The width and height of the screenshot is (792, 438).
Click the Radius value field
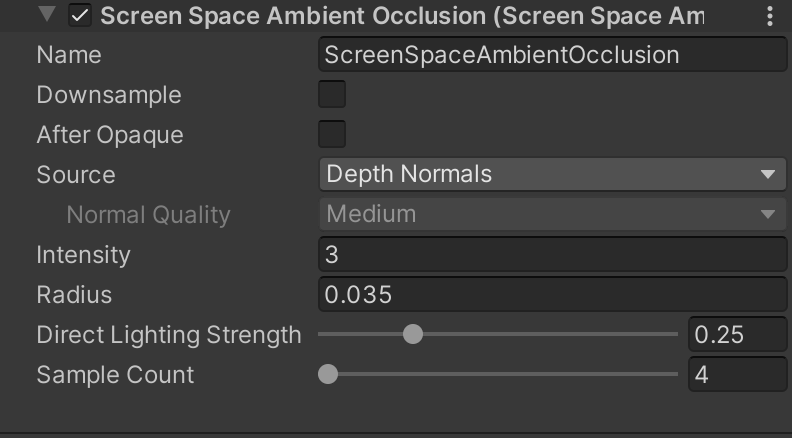[552, 295]
